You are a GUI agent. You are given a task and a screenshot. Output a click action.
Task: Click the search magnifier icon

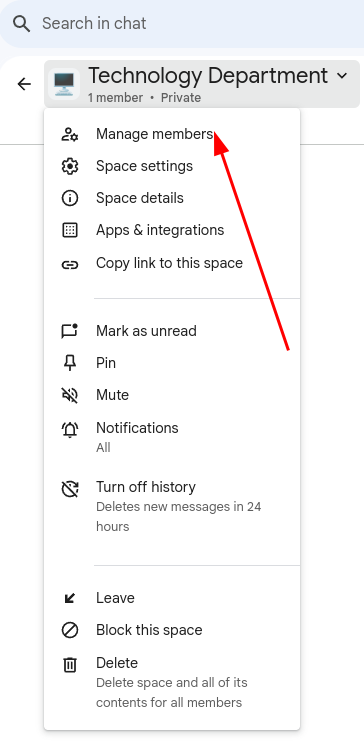pos(21,23)
